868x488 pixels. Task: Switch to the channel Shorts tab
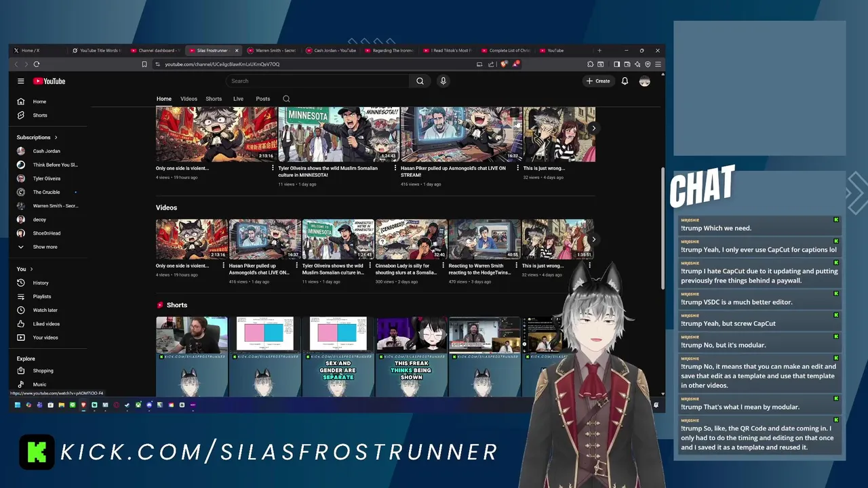pyautogui.click(x=214, y=99)
